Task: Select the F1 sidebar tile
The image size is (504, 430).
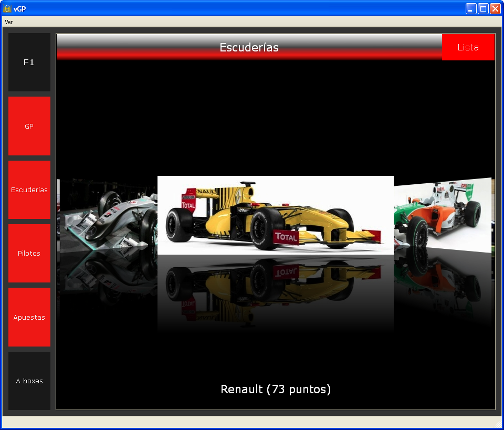Action: pyautogui.click(x=29, y=62)
